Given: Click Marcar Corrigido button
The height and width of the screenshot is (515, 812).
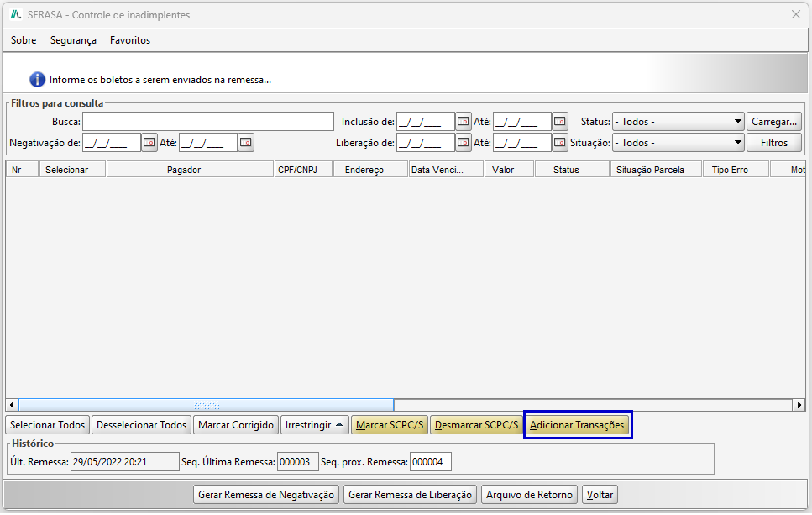Looking at the screenshot, I should [236, 425].
